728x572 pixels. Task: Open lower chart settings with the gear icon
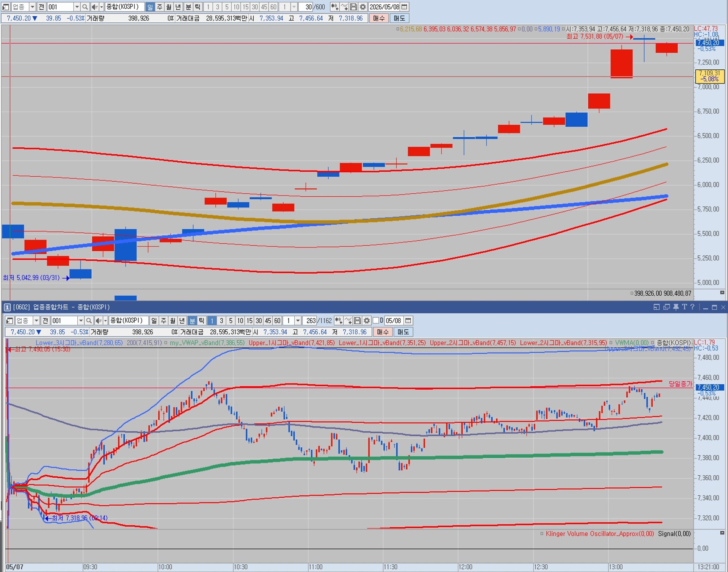coord(367,321)
